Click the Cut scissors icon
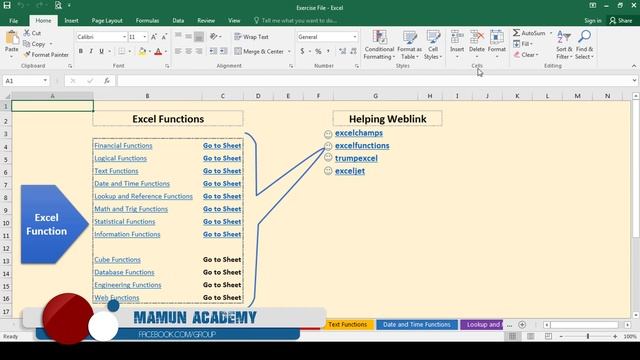 click(x=27, y=33)
